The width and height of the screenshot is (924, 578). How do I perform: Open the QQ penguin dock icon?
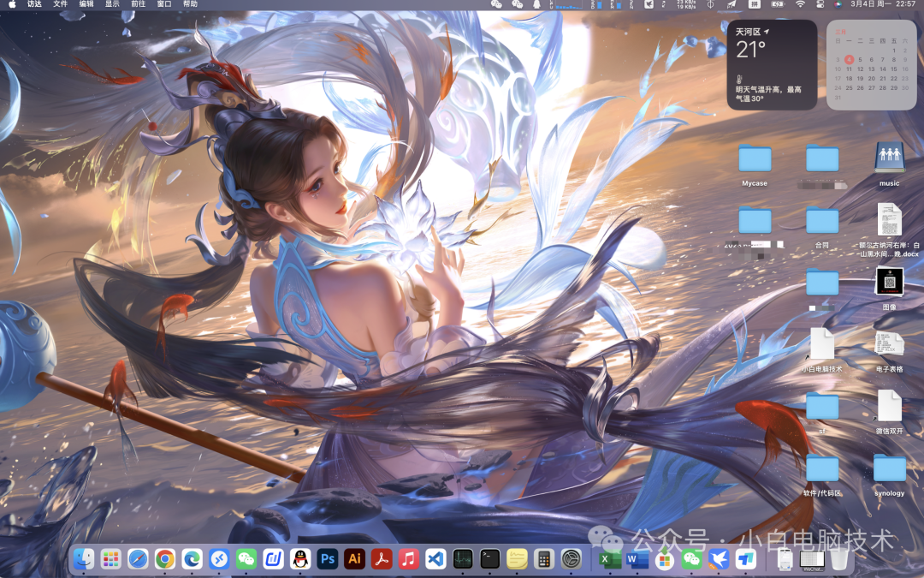coord(300,558)
